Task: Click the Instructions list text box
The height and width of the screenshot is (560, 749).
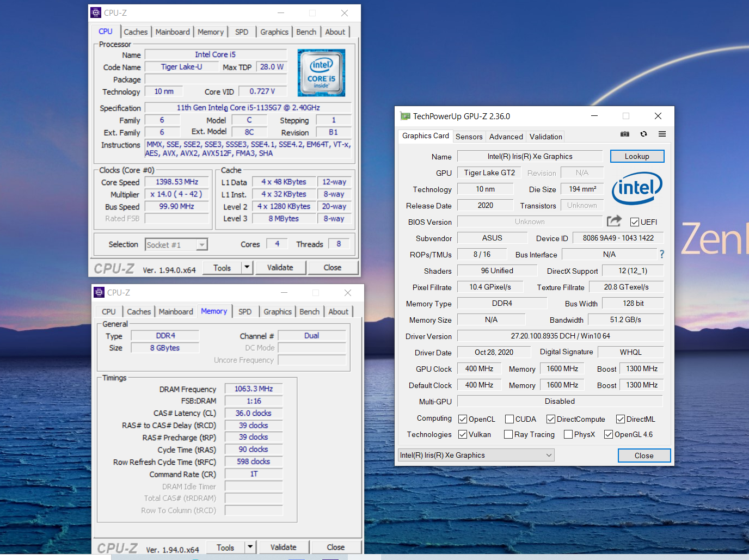Action: click(248, 149)
